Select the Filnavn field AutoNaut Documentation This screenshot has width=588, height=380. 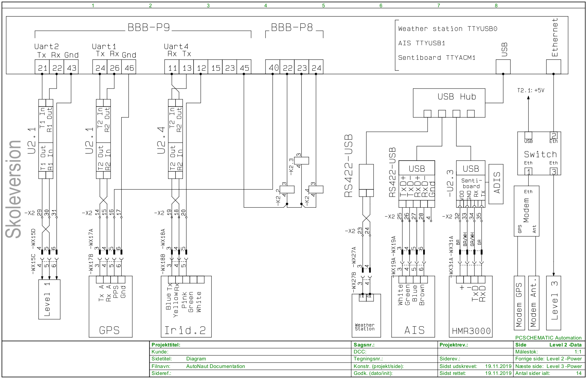pos(215,366)
